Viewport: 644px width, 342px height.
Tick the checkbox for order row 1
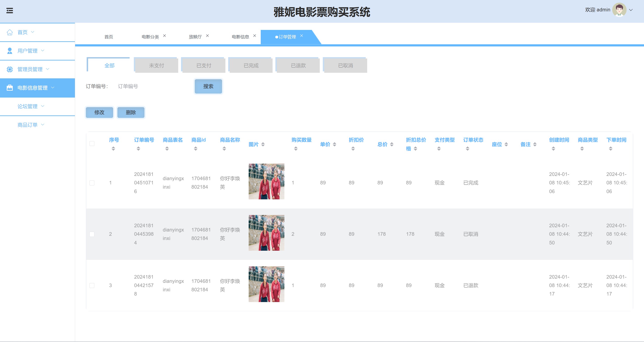pos(92,183)
